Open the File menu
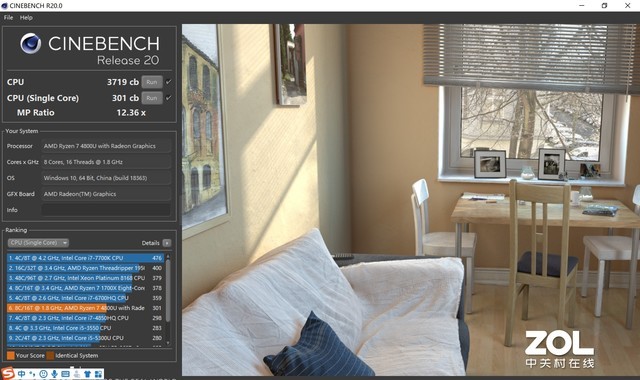Viewport: 640px width, 380px height. pyautogui.click(x=8, y=18)
